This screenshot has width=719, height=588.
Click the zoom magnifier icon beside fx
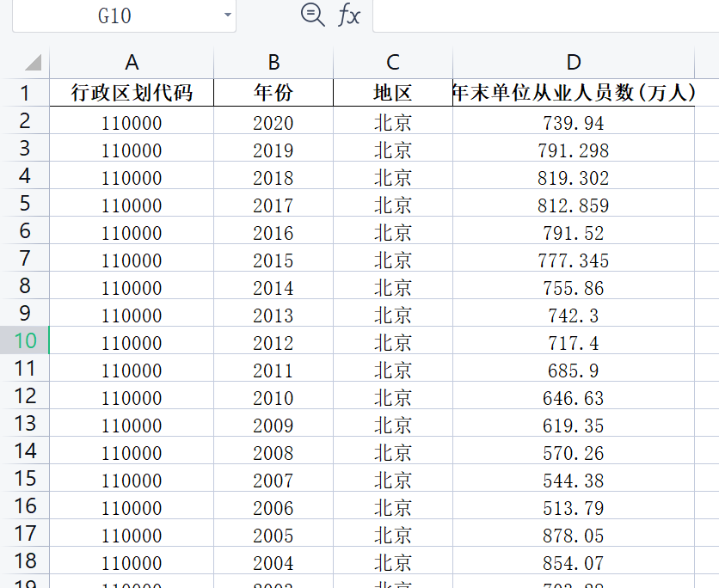click(x=313, y=15)
